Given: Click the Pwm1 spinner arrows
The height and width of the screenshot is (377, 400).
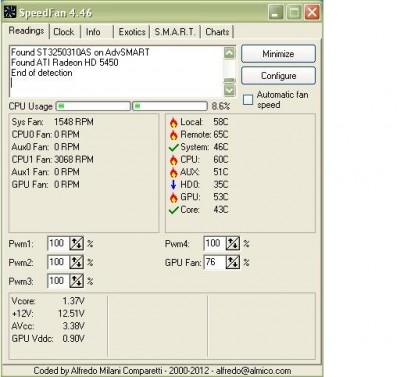Looking at the screenshot, I should point(76,243).
